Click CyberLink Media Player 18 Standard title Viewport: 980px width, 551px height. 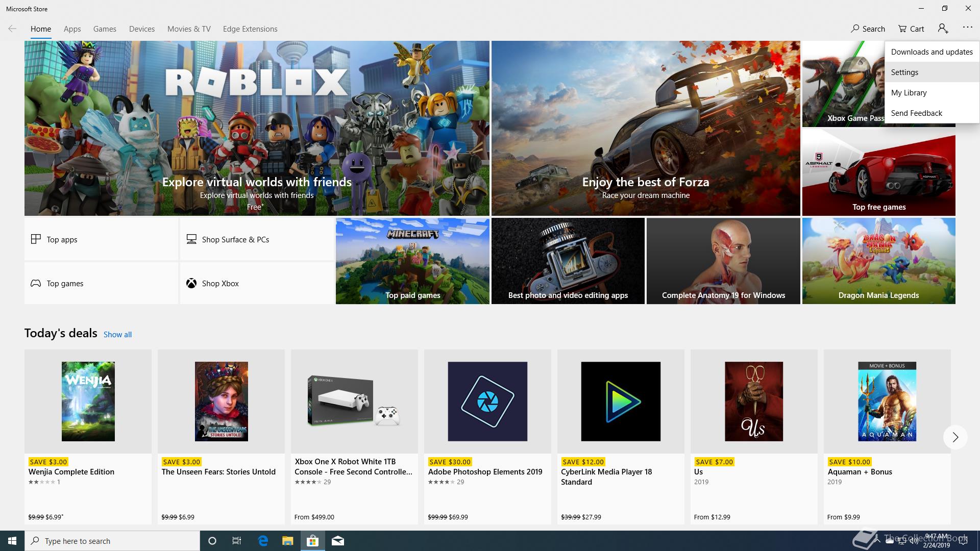(606, 477)
